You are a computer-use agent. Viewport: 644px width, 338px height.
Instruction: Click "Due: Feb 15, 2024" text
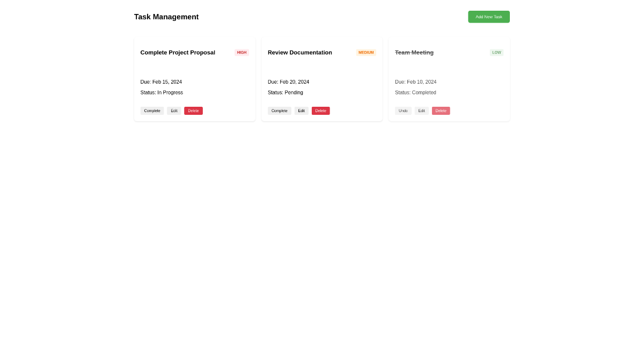pos(161,82)
